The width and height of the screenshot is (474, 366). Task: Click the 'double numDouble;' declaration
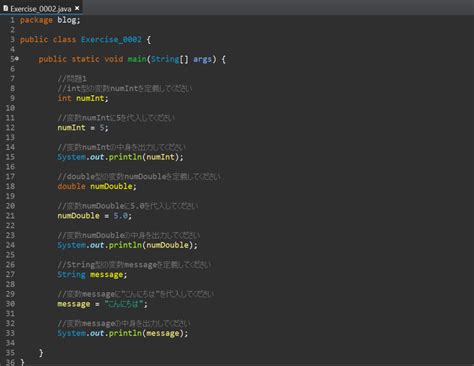(97, 186)
